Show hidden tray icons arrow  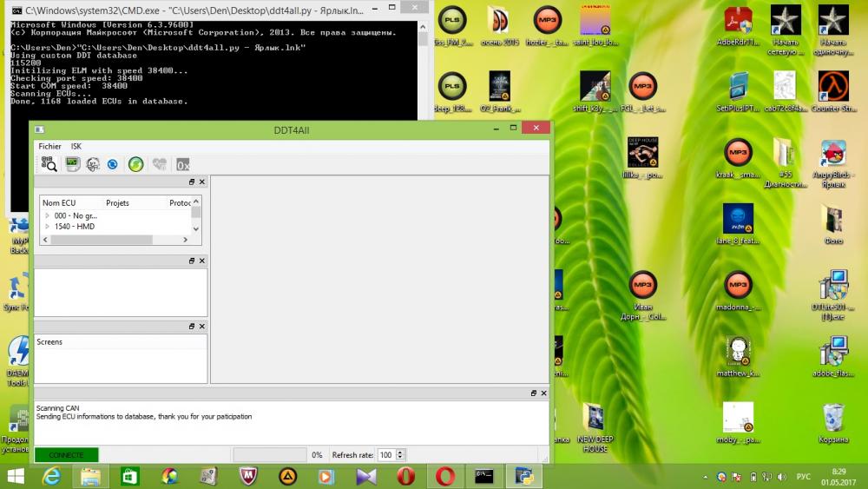[x=705, y=476]
